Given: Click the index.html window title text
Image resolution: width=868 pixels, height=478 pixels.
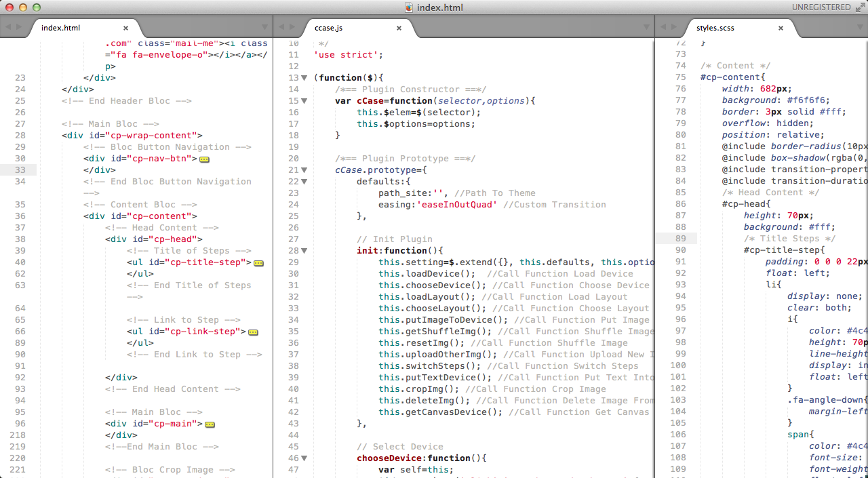Looking at the screenshot, I should [x=439, y=7].
